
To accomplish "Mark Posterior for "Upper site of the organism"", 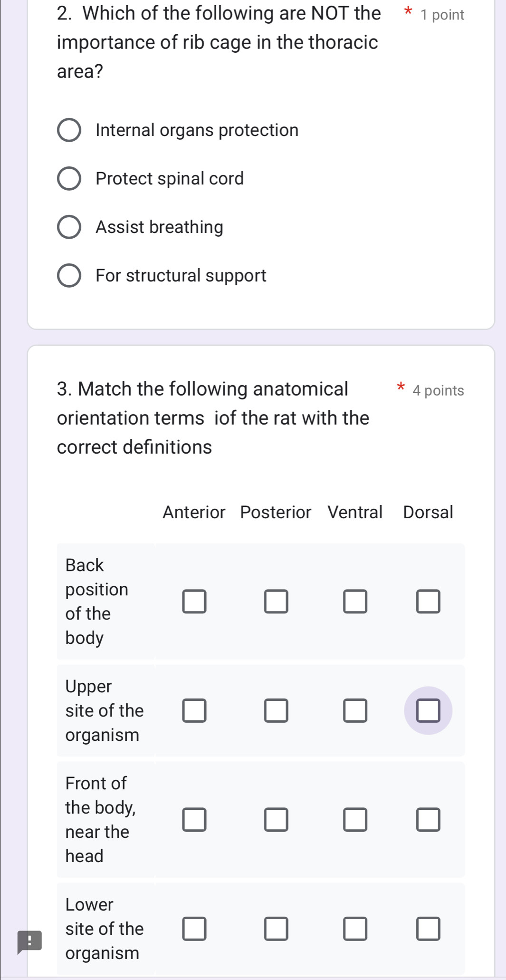I will point(276,710).
